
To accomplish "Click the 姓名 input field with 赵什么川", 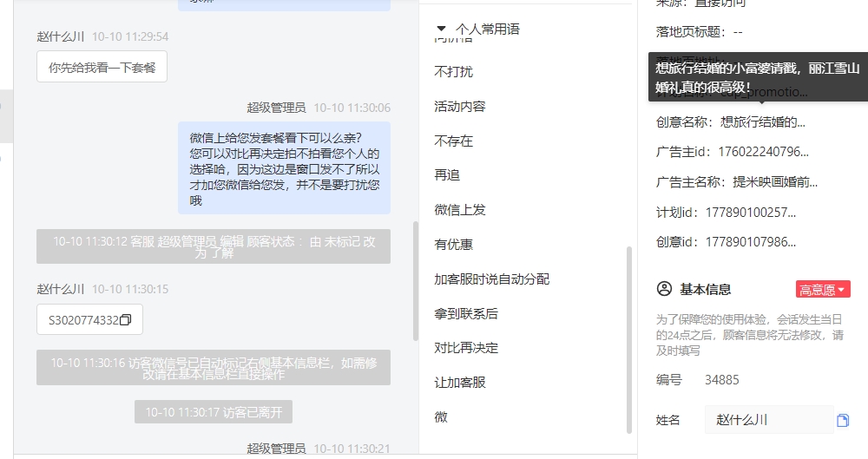I will point(769,420).
